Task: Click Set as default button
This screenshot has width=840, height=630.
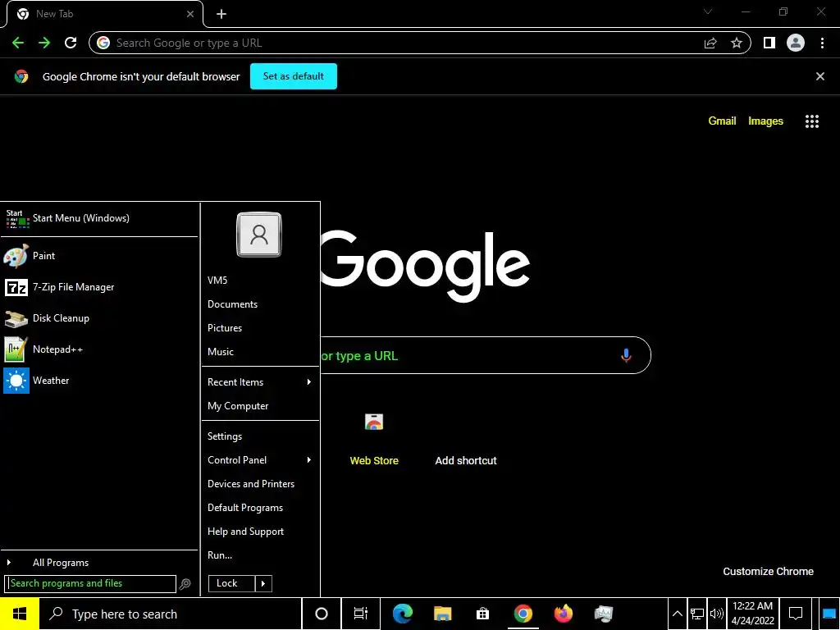Action: point(294,76)
